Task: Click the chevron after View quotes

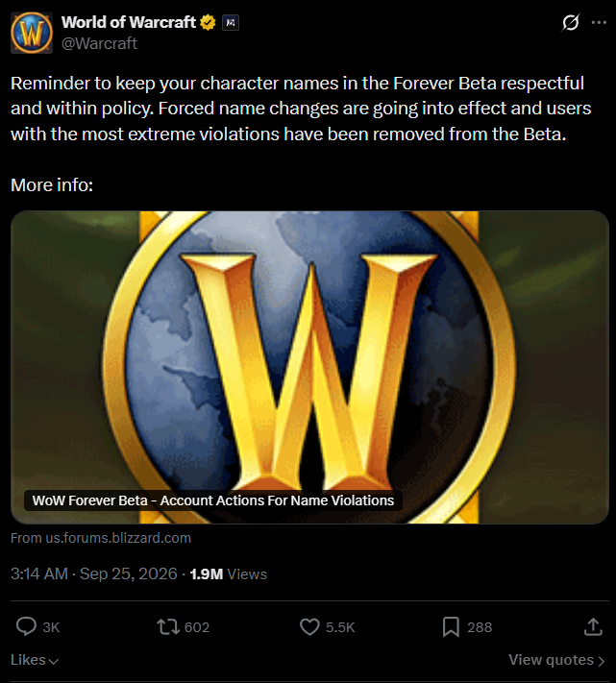Action: coord(602,661)
